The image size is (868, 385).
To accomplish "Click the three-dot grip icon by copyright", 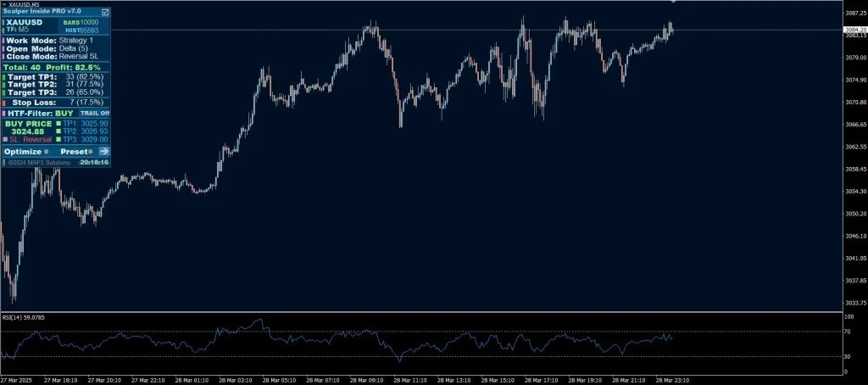I will [4, 163].
